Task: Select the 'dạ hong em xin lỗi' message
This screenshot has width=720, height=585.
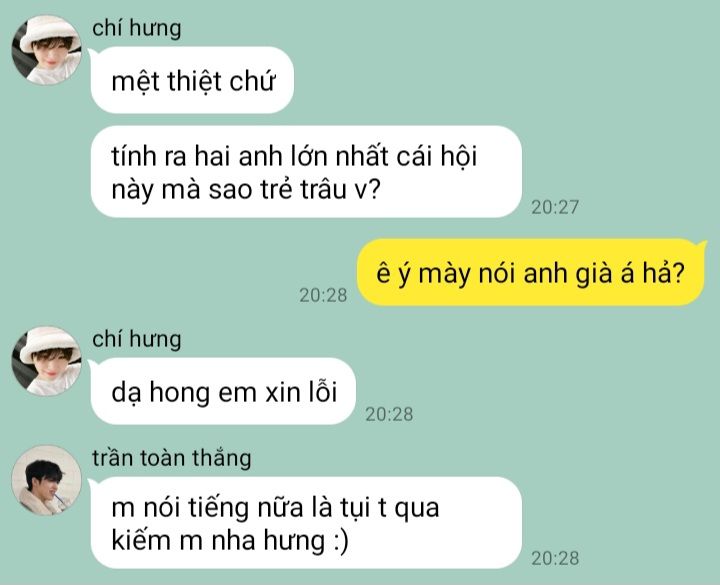Action: tap(224, 391)
